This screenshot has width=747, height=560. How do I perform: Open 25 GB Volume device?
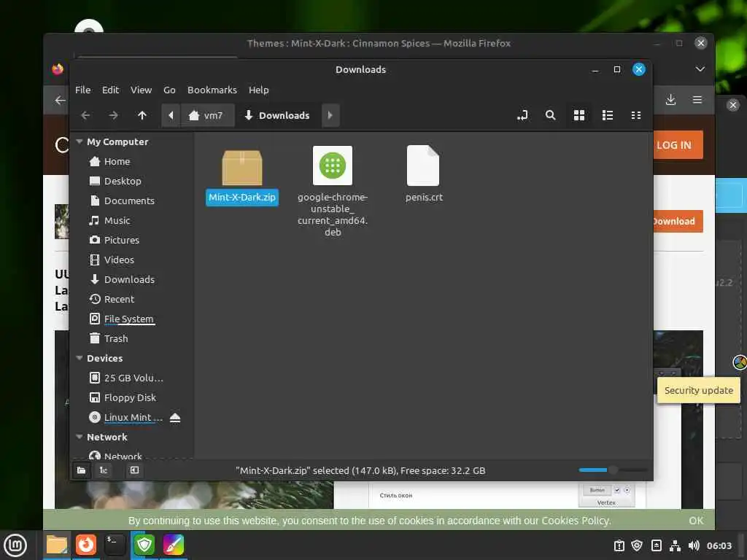click(132, 378)
